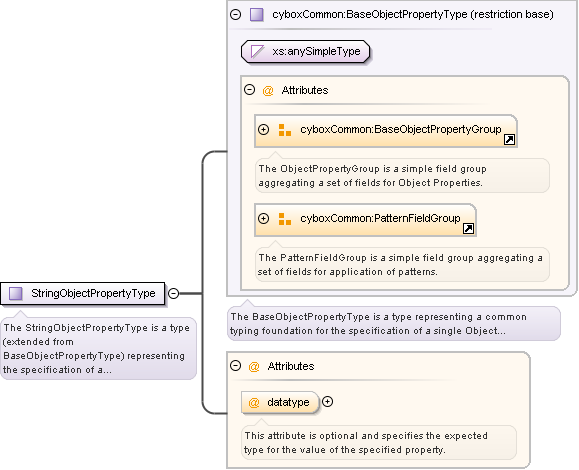Click the purple square icon of StringObjectPropertyType
This screenshot has width=579, height=470.
pos(16,294)
